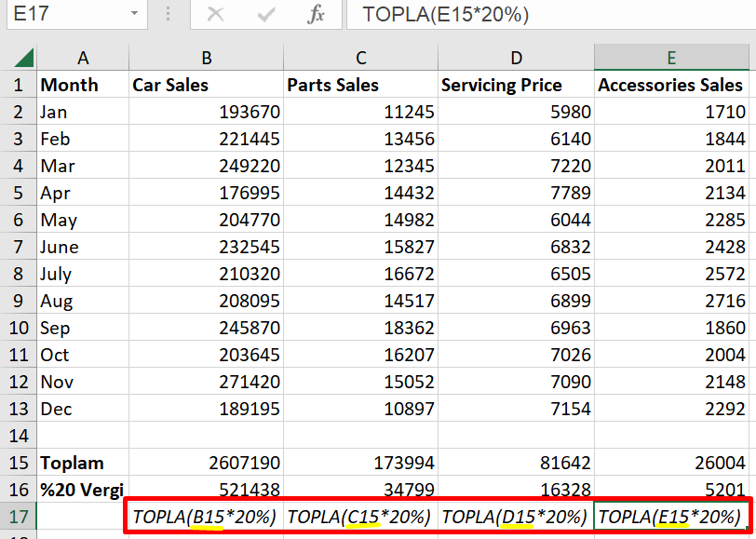Click the Car Sales header cell
The image size is (756, 539).
coord(206,85)
